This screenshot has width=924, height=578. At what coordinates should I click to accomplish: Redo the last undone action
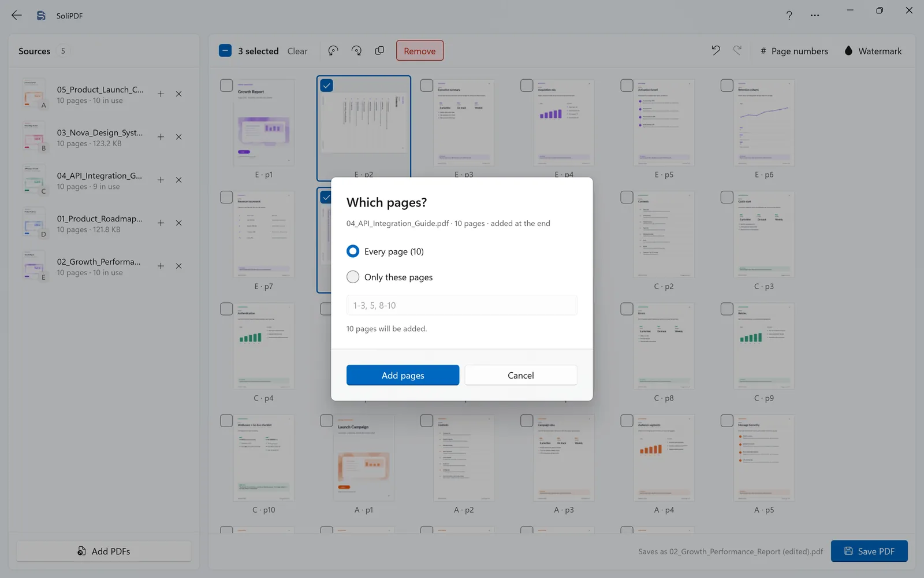[737, 51]
